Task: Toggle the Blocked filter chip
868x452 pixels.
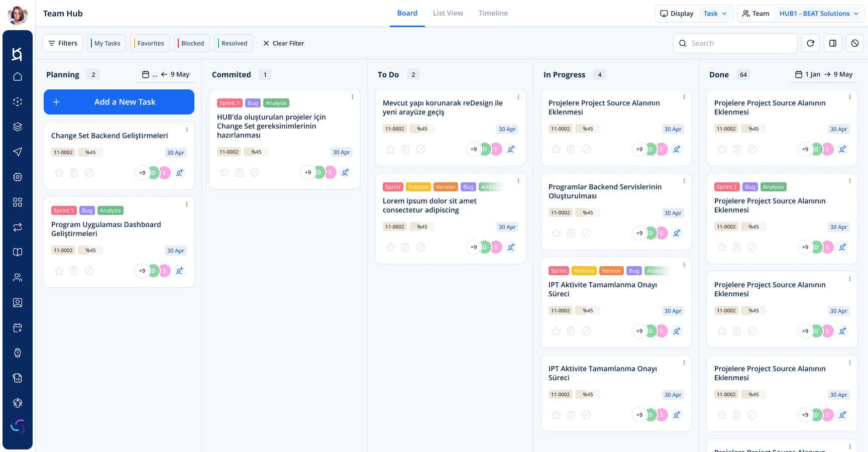Action: click(192, 43)
